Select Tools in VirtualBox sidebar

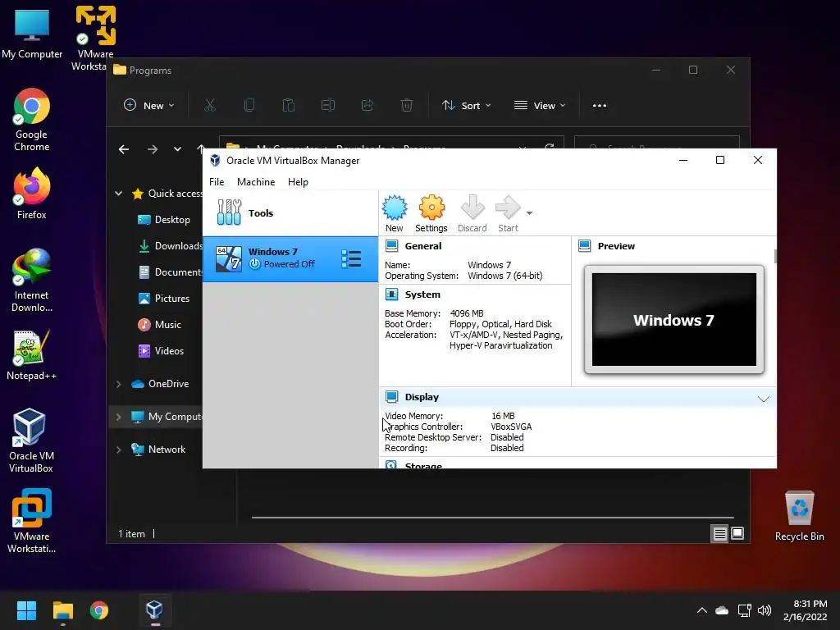coord(290,212)
